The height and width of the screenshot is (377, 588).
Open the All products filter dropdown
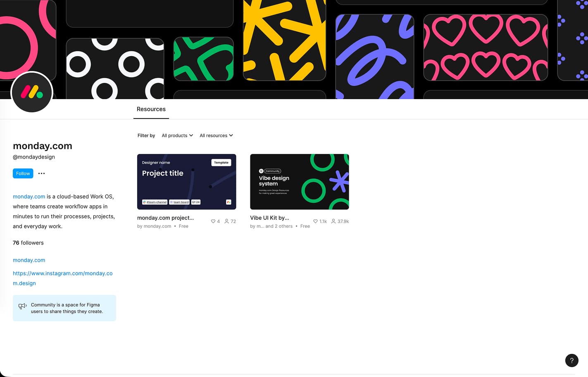pyautogui.click(x=177, y=135)
